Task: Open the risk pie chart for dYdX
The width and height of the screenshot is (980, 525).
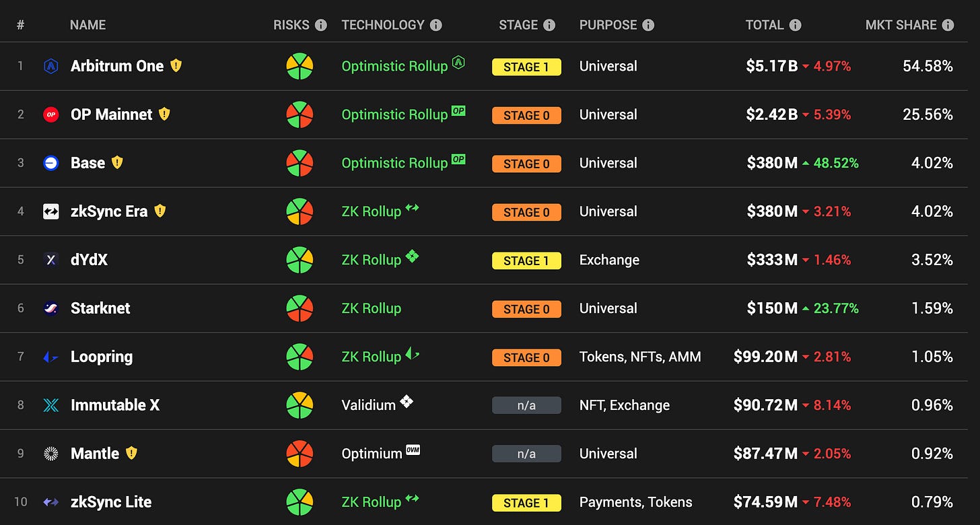Action: tap(300, 260)
